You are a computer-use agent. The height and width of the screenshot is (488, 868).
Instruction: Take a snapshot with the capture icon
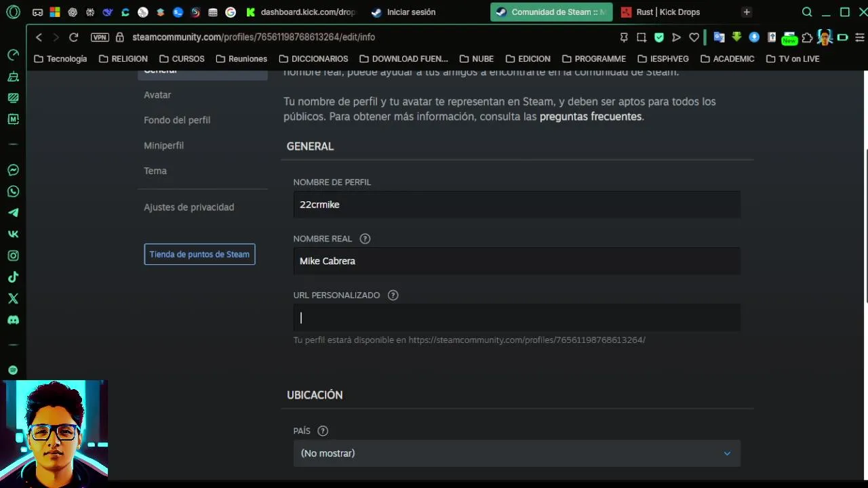(x=642, y=37)
